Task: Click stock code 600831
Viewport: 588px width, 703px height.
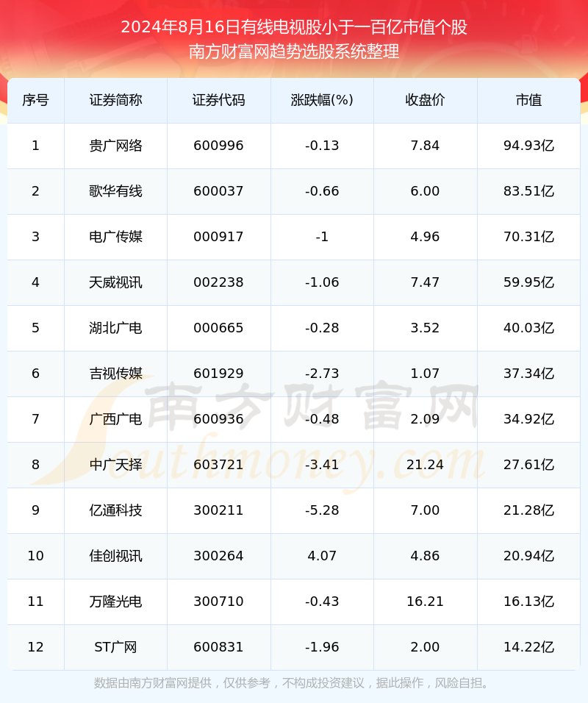Action: pyautogui.click(x=219, y=647)
